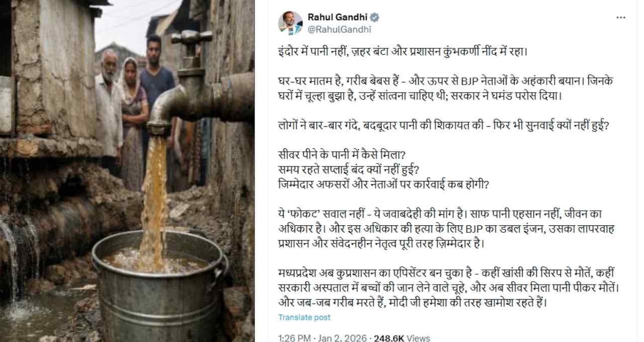Click the line starting with जिम्मेदार अफसरों
The image size is (644, 342).
pos(383,184)
